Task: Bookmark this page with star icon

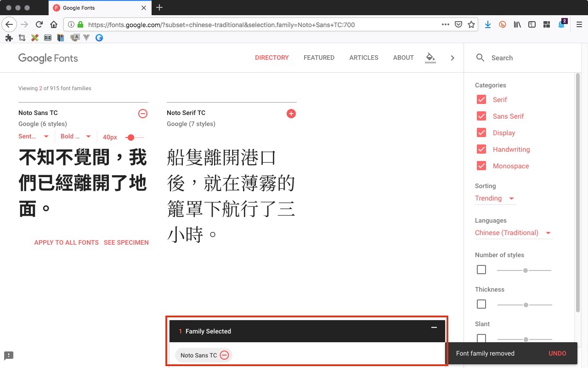Action: point(471,24)
